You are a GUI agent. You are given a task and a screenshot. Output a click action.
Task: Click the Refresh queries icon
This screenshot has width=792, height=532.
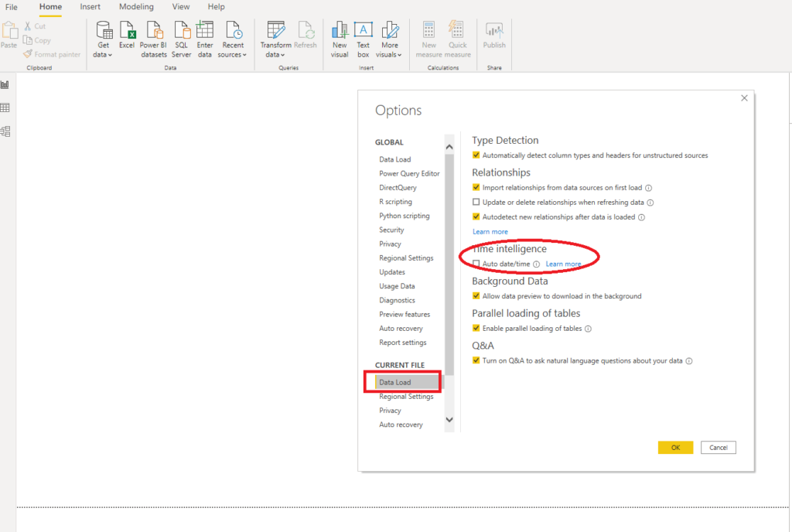[x=306, y=30]
